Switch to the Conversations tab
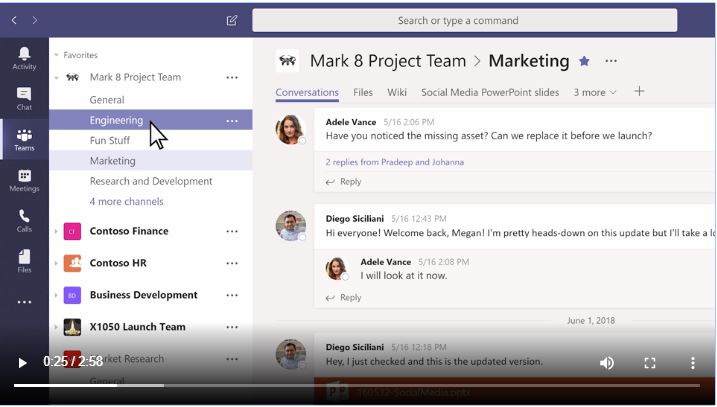The height and width of the screenshot is (407, 717). [307, 92]
